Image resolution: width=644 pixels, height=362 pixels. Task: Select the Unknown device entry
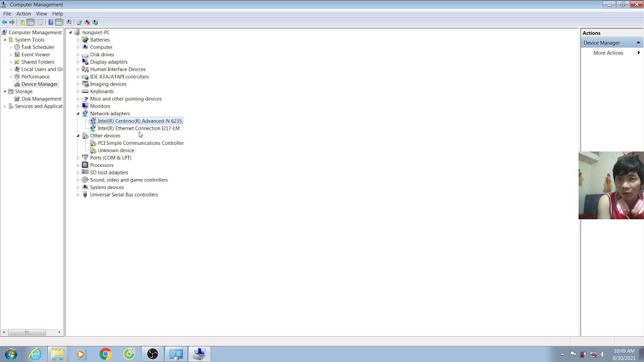coord(116,150)
